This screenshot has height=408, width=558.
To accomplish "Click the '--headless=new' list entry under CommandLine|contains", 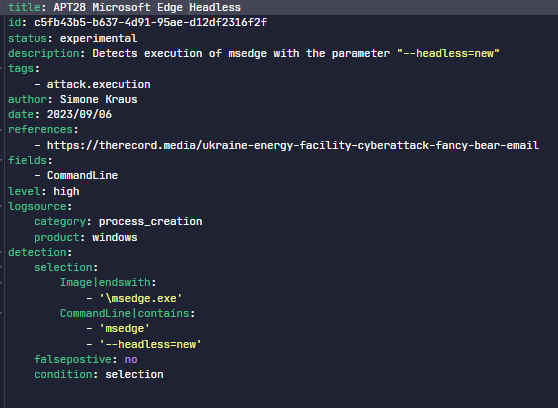I will pos(151,344).
